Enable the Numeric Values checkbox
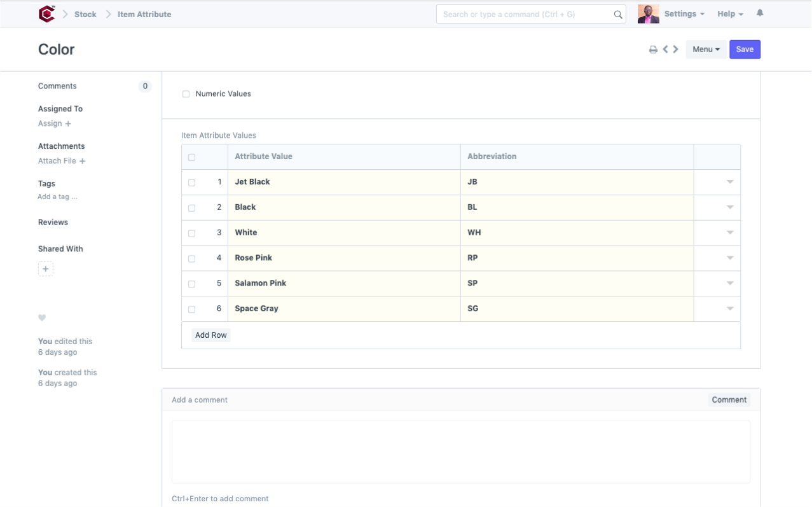The height and width of the screenshot is (507, 812). [186, 94]
